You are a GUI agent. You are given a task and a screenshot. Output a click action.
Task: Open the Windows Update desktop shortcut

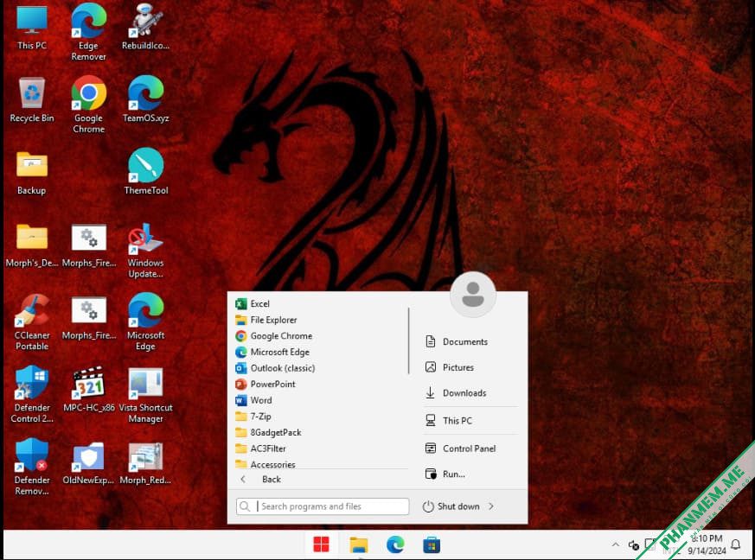[145, 250]
